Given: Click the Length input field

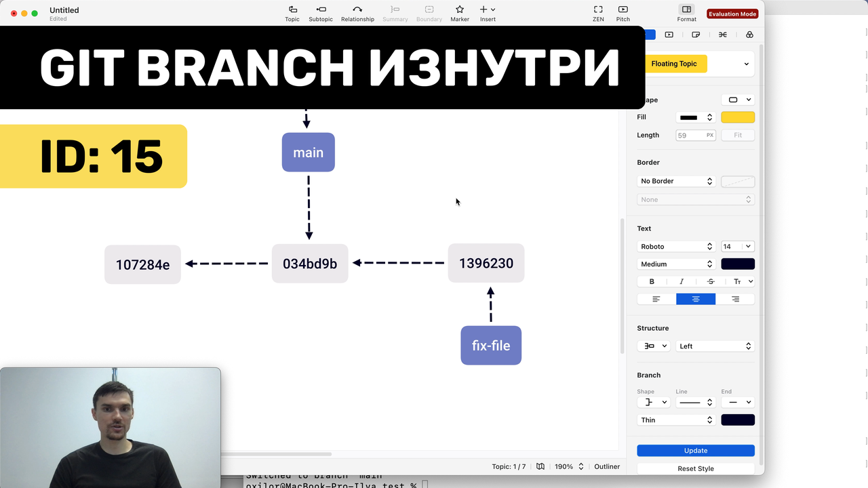Looking at the screenshot, I should pos(696,135).
